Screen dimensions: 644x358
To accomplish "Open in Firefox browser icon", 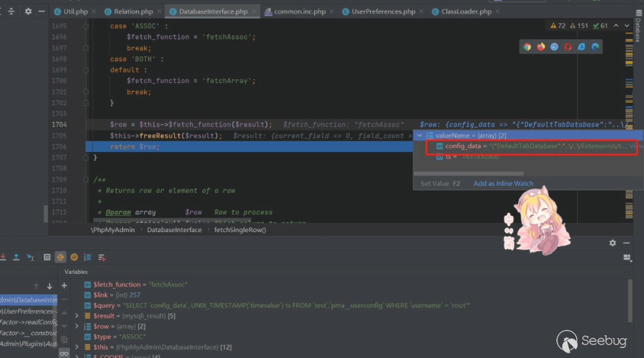I will point(541,47).
